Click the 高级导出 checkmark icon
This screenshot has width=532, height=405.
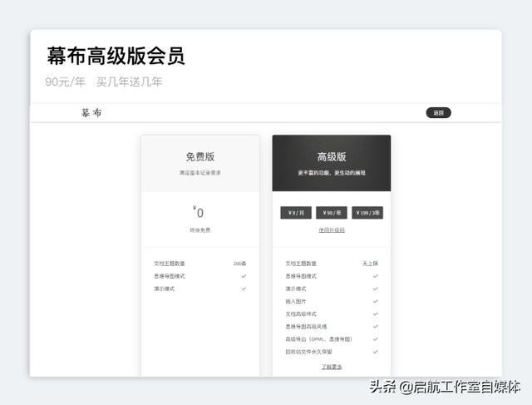click(x=376, y=339)
